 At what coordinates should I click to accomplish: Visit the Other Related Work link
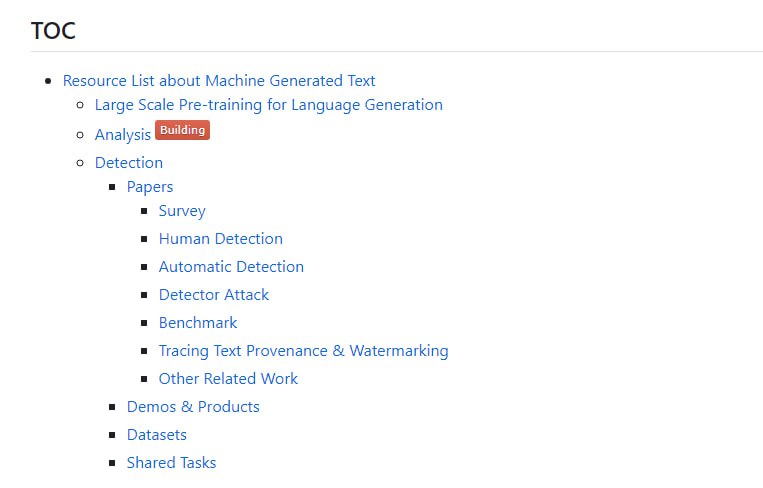tap(228, 379)
